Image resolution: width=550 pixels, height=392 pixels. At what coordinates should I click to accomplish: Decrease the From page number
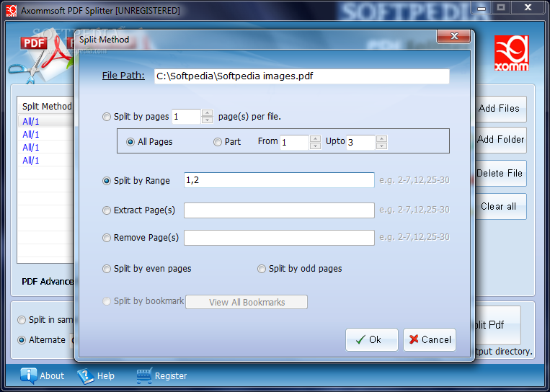coord(315,146)
